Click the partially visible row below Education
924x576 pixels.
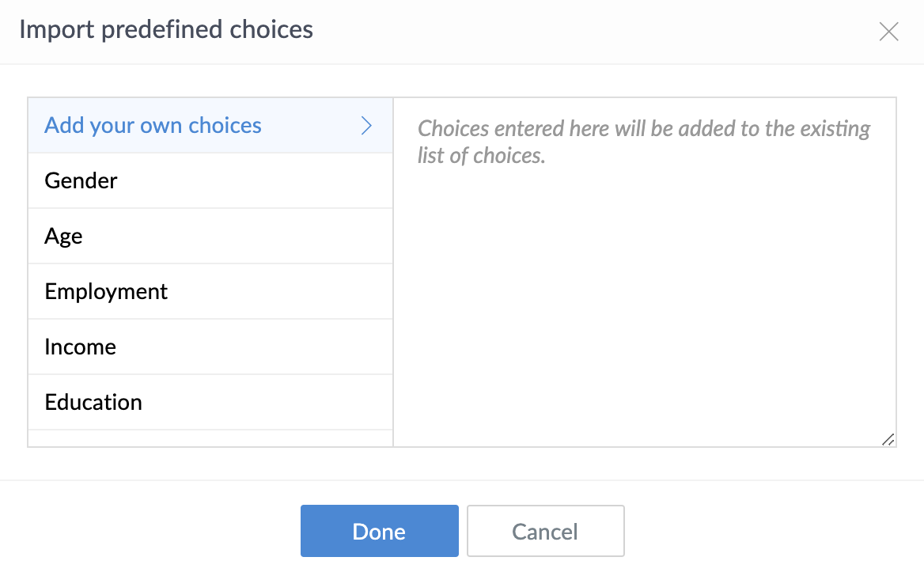pos(210,439)
